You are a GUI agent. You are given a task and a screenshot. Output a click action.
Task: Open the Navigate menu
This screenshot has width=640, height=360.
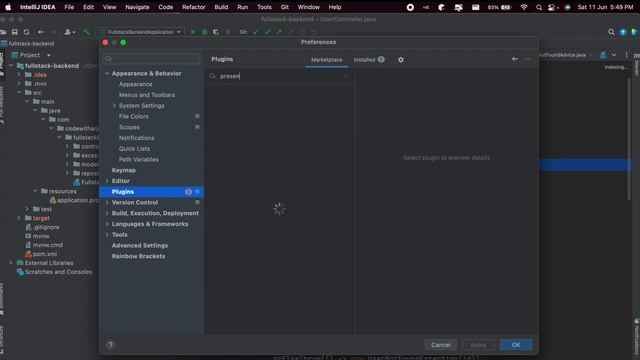coord(137,7)
